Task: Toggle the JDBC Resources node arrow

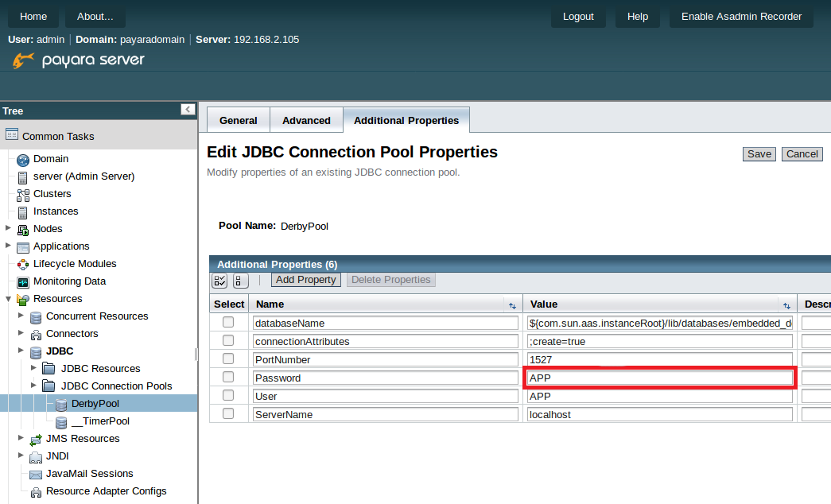Action: (33, 368)
